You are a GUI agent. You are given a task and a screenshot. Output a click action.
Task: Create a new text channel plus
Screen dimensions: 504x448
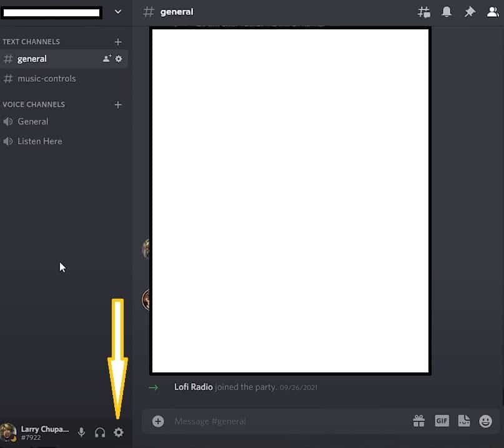coord(118,42)
